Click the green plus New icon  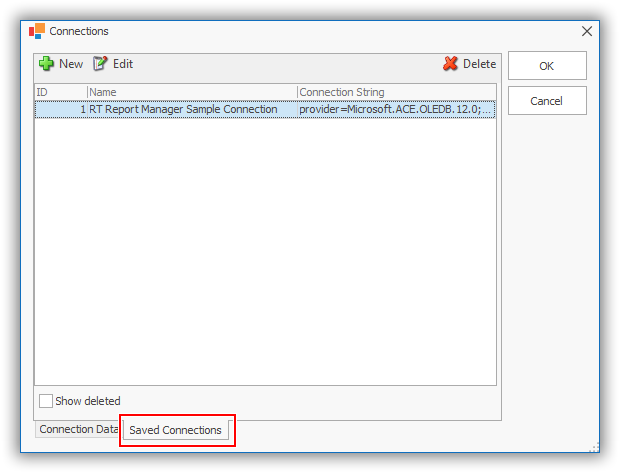pyautogui.click(x=46, y=64)
